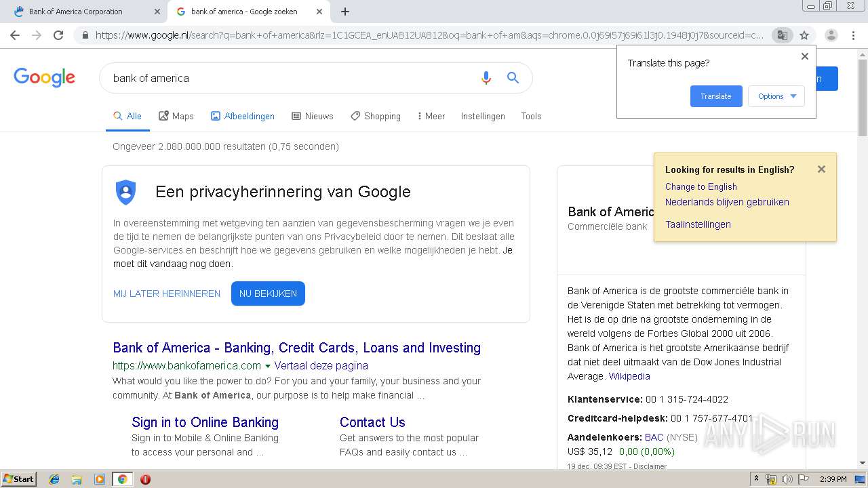
Task: Click the scrollbar down arrow
Action: point(862,463)
